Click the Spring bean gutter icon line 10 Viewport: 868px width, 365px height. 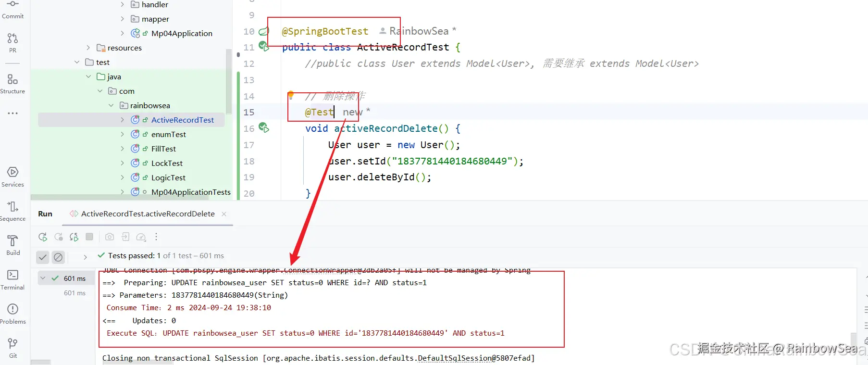pyautogui.click(x=264, y=31)
